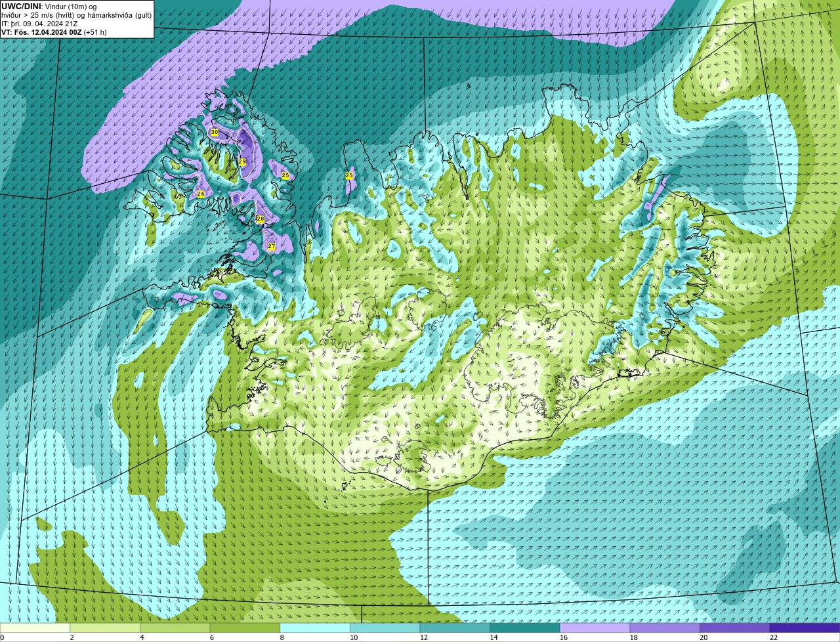840x642 pixels.
Task: Click the legend tick label 20
Action: click(703, 637)
